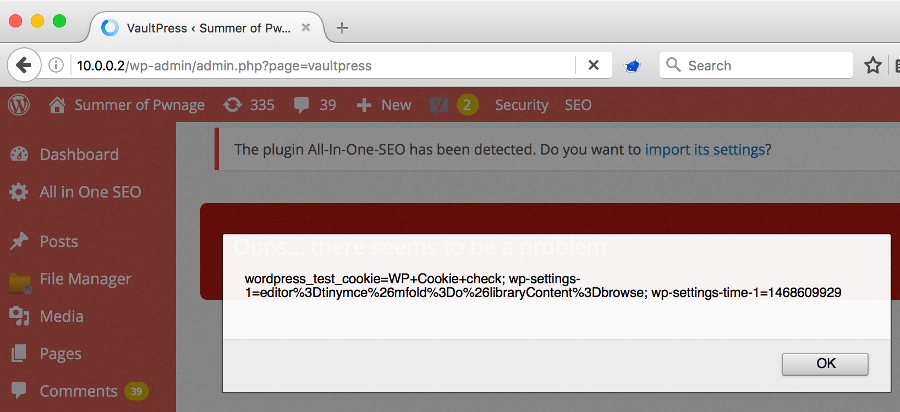Close the VaultPress browser tab

tap(306, 27)
